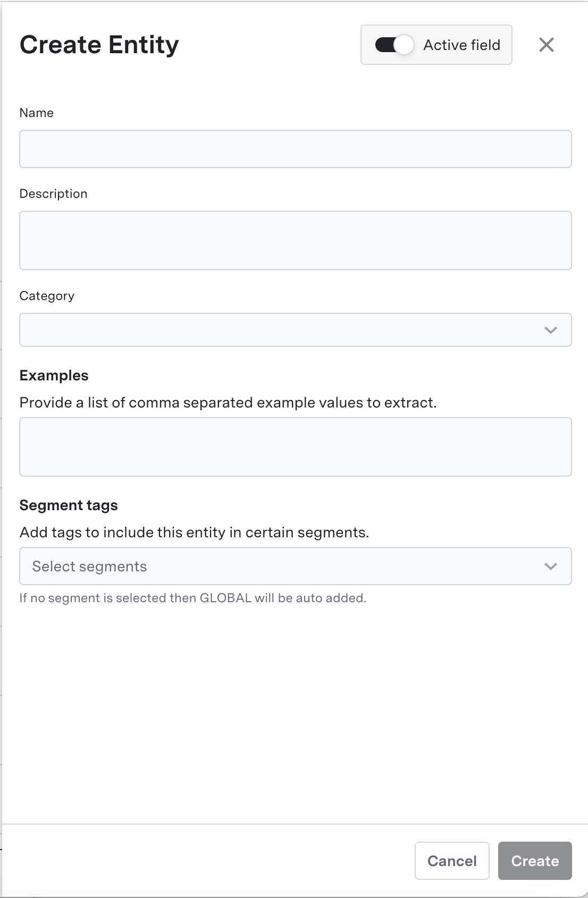Open the Category dropdown
The width and height of the screenshot is (588, 898).
(x=295, y=330)
